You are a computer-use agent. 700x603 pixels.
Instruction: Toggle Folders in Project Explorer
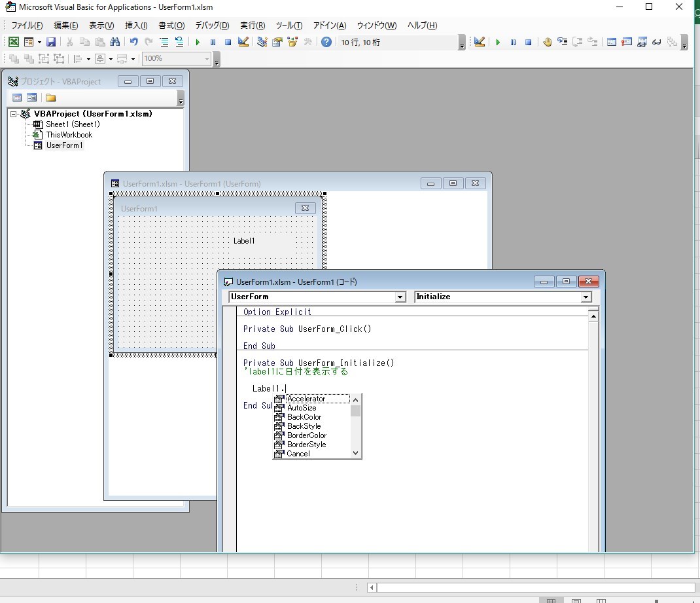point(50,98)
